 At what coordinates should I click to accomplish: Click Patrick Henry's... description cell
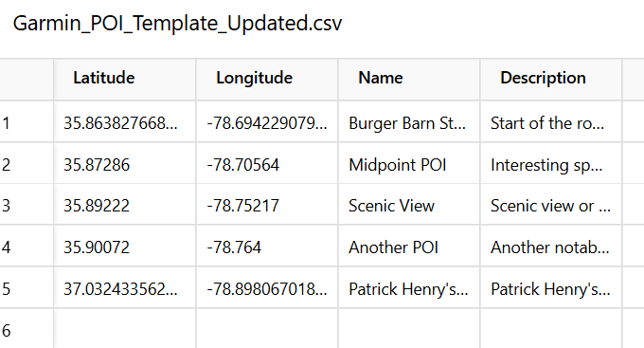point(551,287)
